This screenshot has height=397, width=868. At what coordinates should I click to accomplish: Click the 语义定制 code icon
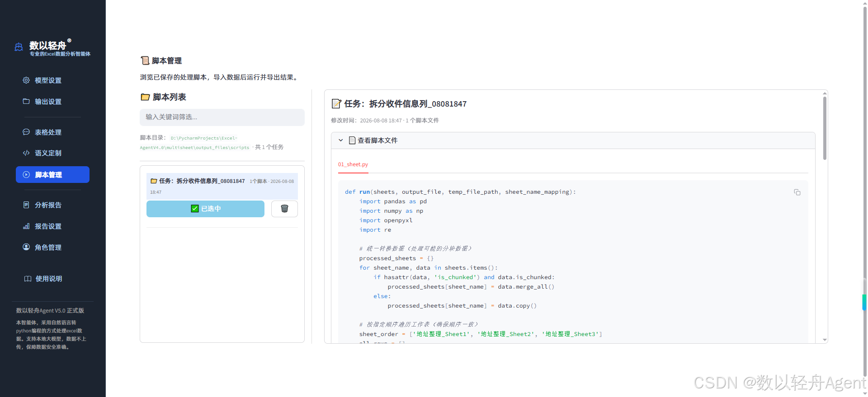pyautogui.click(x=26, y=153)
